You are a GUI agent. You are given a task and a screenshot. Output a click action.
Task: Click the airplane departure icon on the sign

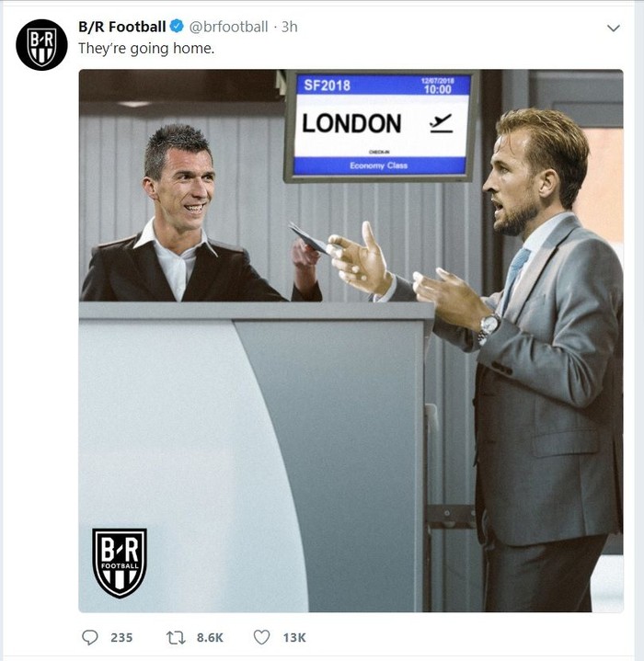click(x=441, y=122)
